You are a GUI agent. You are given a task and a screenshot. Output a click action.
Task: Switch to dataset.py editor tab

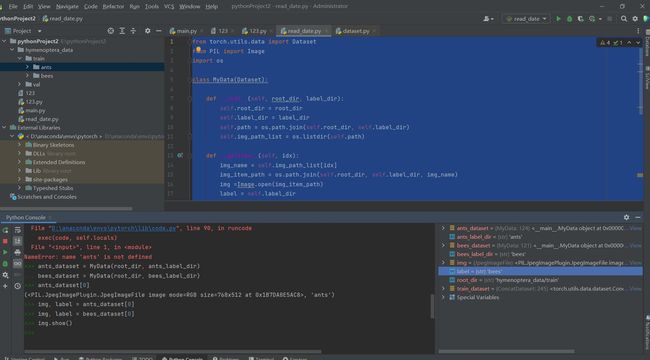click(356, 31)
